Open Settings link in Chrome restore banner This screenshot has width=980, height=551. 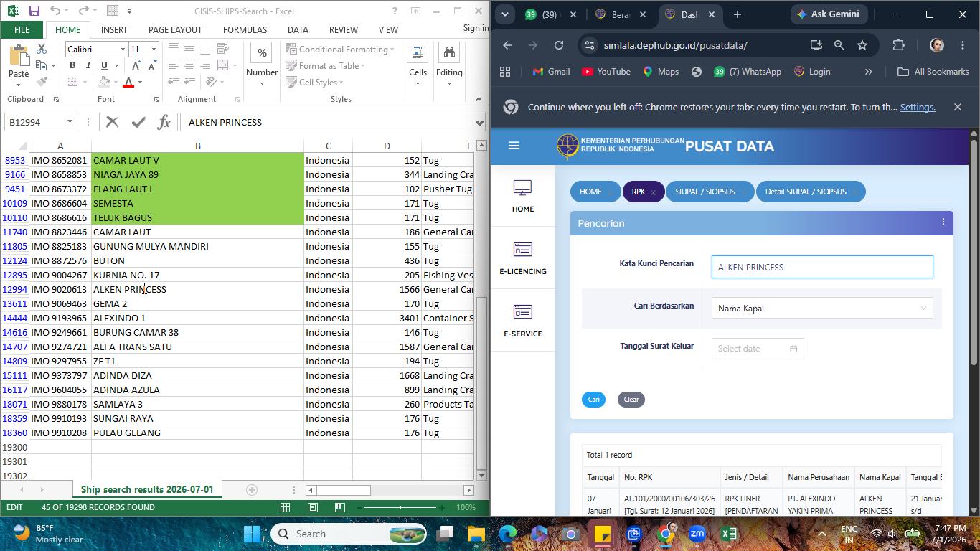918,107
